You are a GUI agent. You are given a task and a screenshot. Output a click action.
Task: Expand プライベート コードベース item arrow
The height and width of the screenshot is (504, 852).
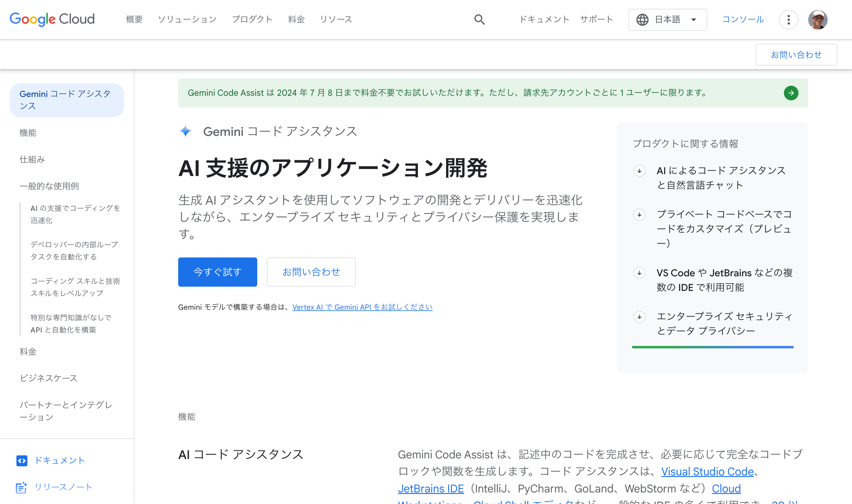[x=639, y=214]
